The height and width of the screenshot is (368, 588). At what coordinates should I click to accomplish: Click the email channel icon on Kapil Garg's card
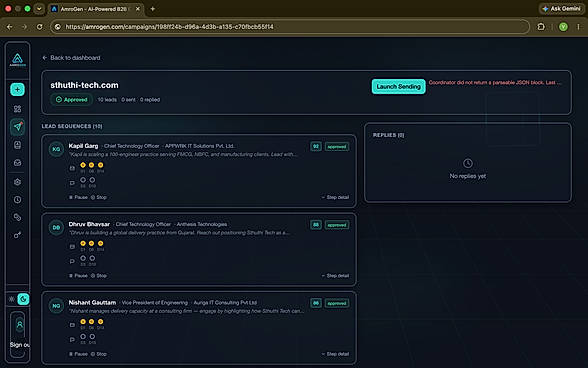click(72, 168)
